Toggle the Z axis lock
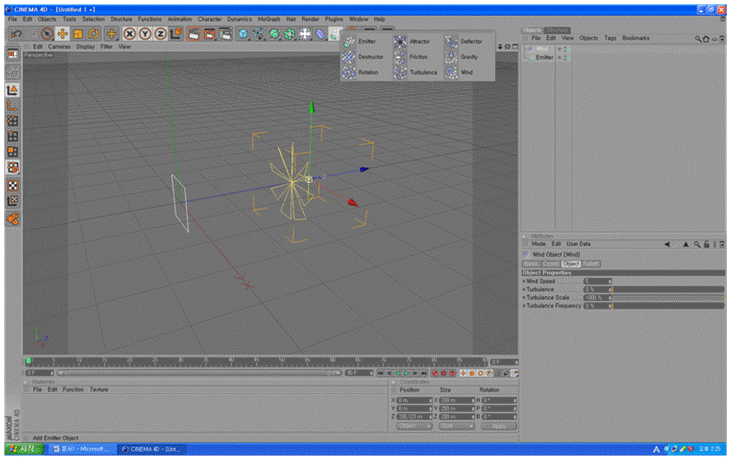Image resolution: width=730 pixels, height=459 pixels. [x=160, y=34]
